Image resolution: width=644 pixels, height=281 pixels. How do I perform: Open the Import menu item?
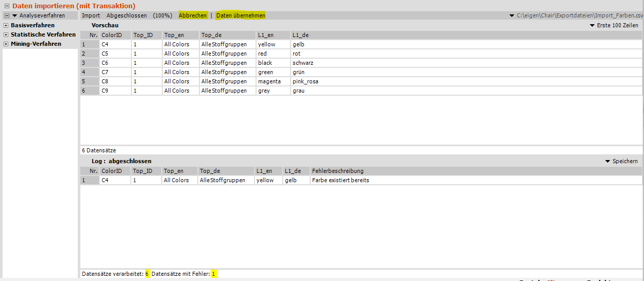[91, 15]
